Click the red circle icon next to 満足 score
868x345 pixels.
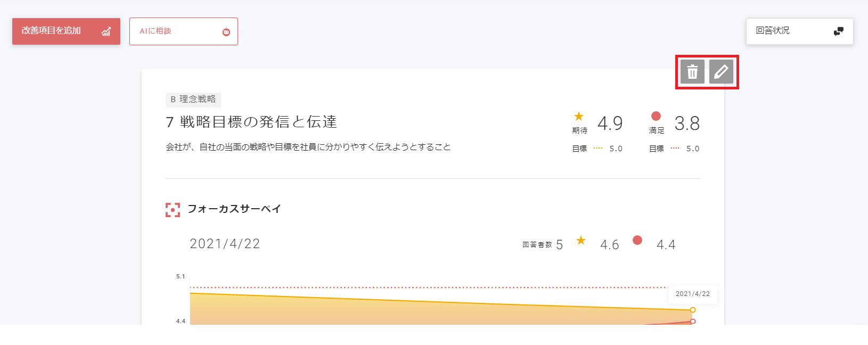coord(655,116)
